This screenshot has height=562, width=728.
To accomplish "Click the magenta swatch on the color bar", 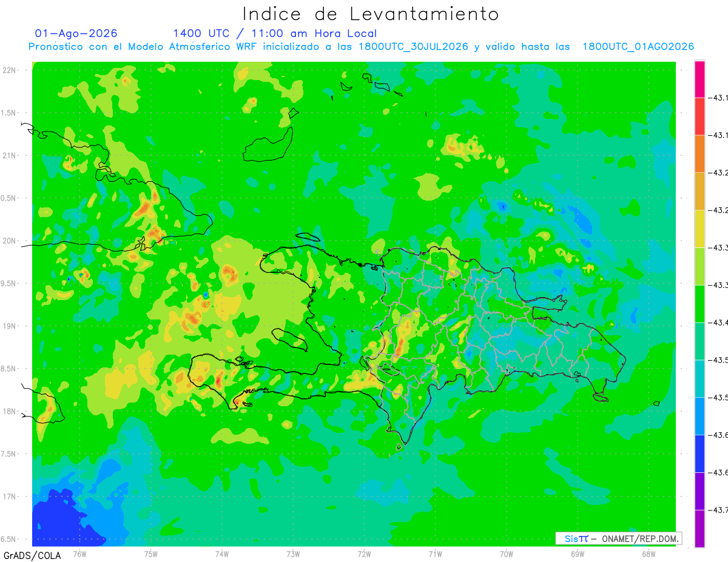I will coord(699,79).
